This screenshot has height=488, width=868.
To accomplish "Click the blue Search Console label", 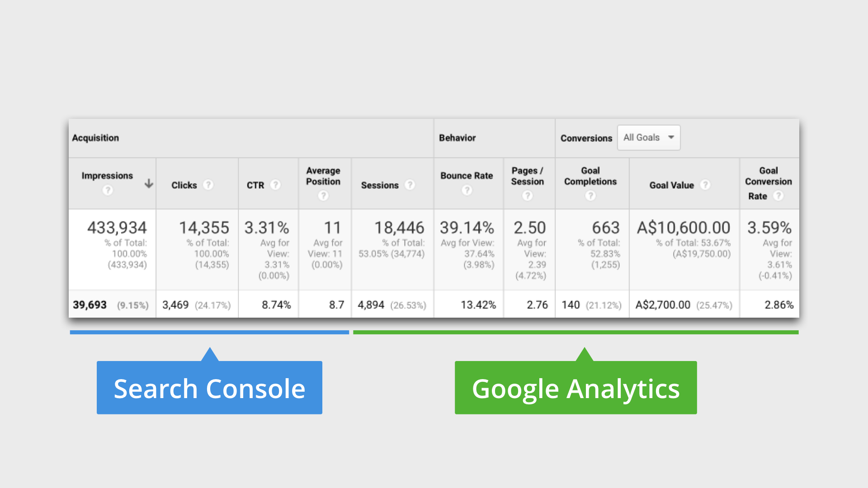I will click(209, 388).
